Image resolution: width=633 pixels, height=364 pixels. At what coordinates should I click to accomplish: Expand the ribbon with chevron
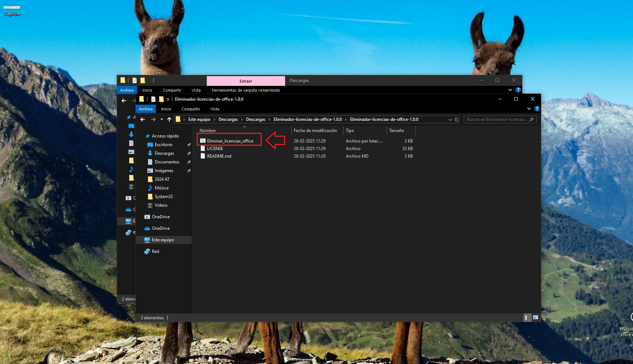pos(529,109)
